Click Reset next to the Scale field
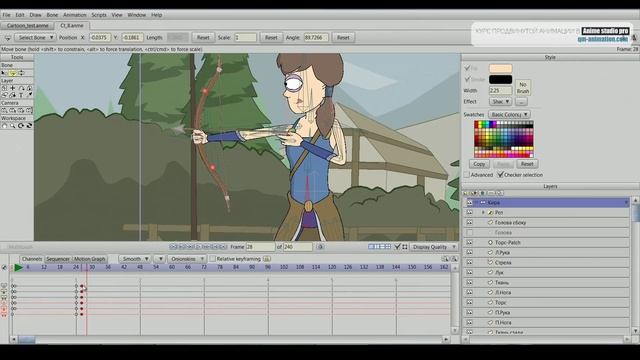 pyautogui.click(x=271, y=38)
